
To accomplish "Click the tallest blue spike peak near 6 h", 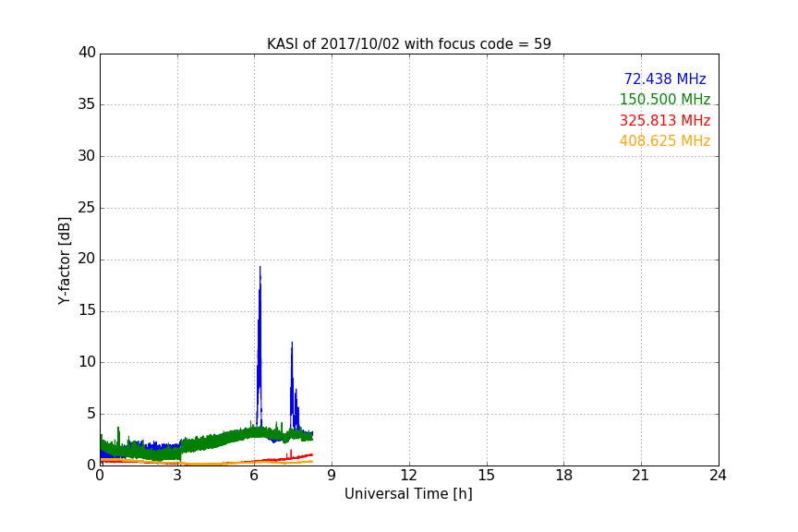I will 260,267.
